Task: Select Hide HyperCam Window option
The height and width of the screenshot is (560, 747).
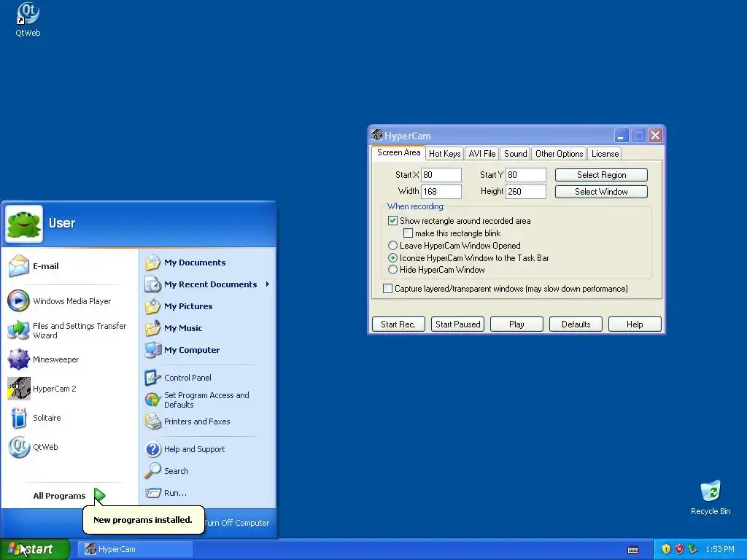Action: [392, 270]
